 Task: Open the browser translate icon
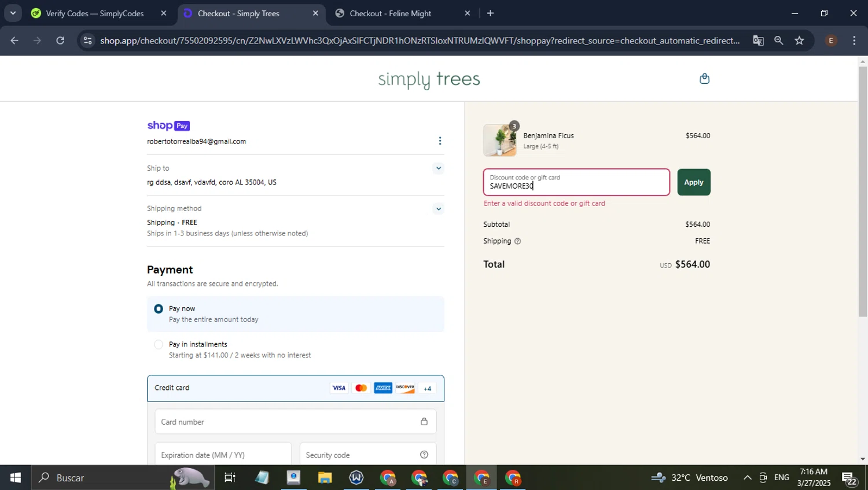[758, 40]
